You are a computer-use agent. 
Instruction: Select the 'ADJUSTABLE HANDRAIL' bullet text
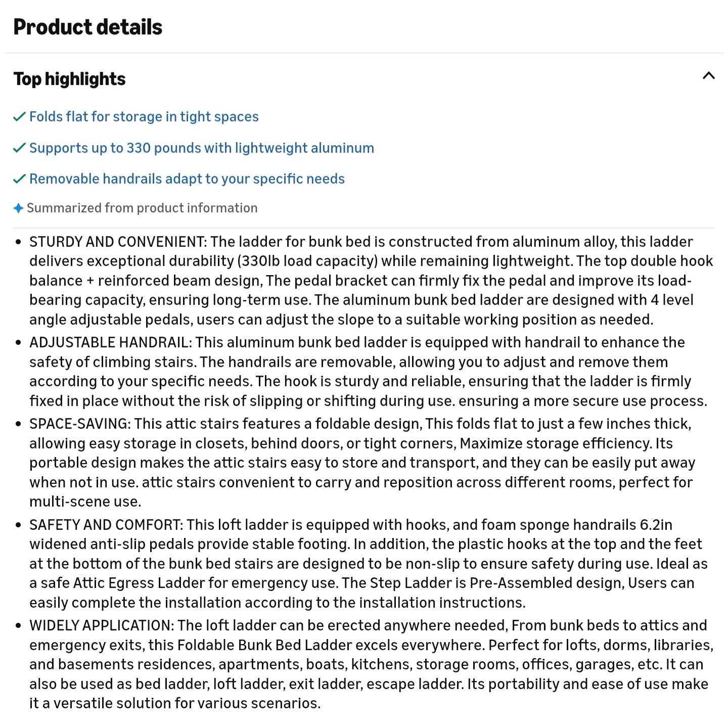(x=368, y=372)
